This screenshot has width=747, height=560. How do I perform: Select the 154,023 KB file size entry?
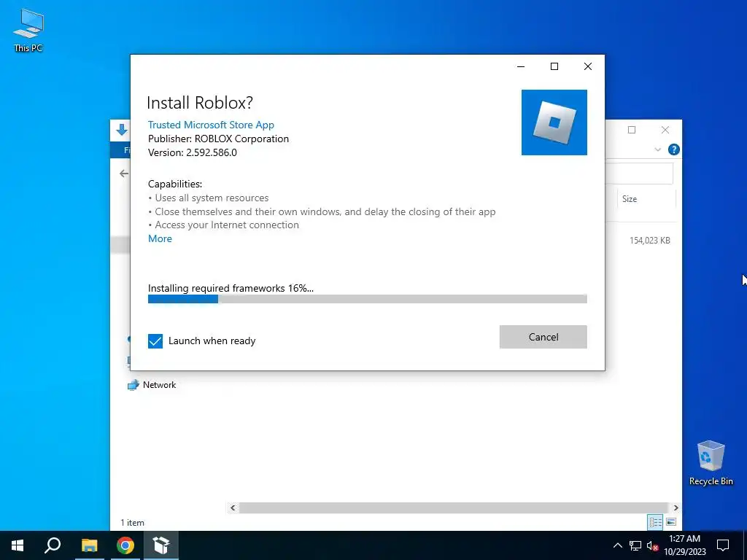tap(650, 241)
